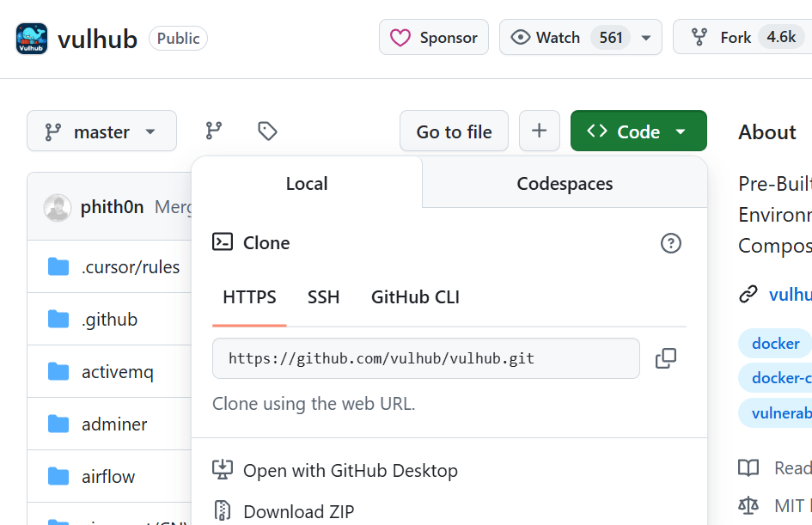Click the Fork count 4.6k
Image resolution: width=812 pixels, height=525 pixels.
coord(781,37)
